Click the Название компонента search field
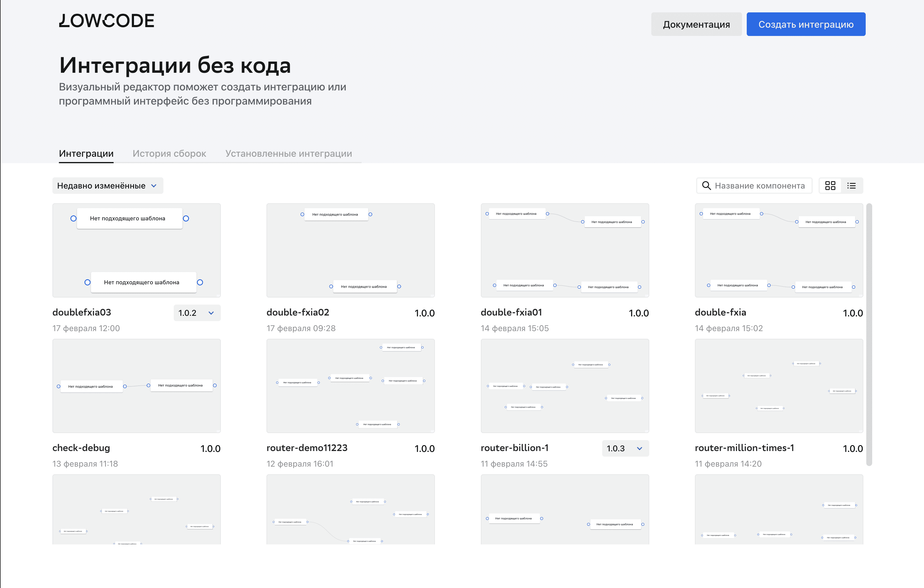This screenshot has height=588, width=924. pos(760,185)
